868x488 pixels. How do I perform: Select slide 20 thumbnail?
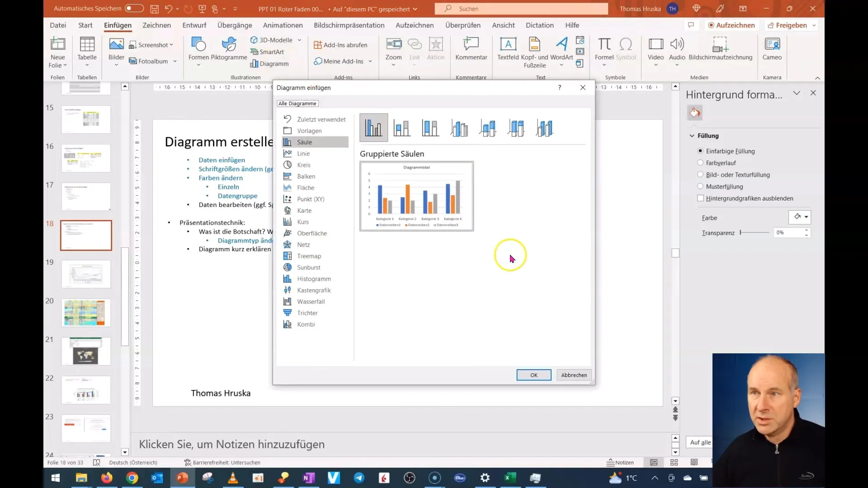[86, 313]
